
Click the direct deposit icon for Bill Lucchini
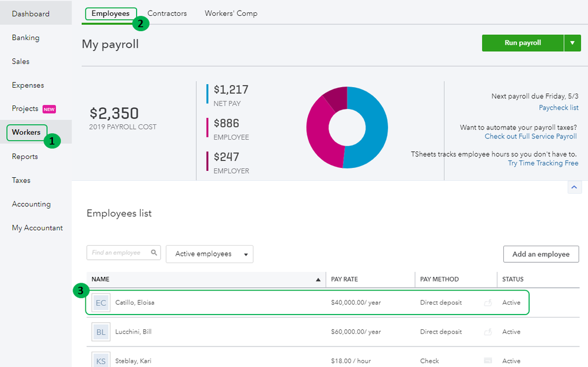pyautogui.click(x=487, y=332)
